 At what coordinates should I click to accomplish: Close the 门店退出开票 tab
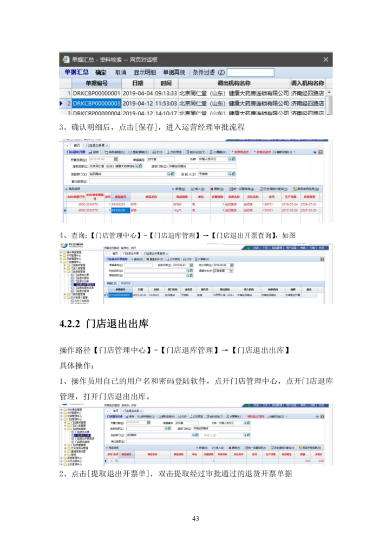107,145
